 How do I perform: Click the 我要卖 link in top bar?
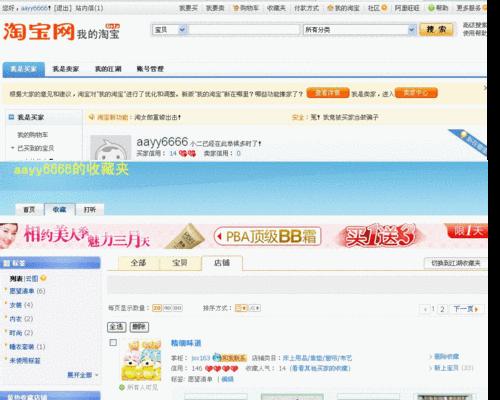click(215, 8)
